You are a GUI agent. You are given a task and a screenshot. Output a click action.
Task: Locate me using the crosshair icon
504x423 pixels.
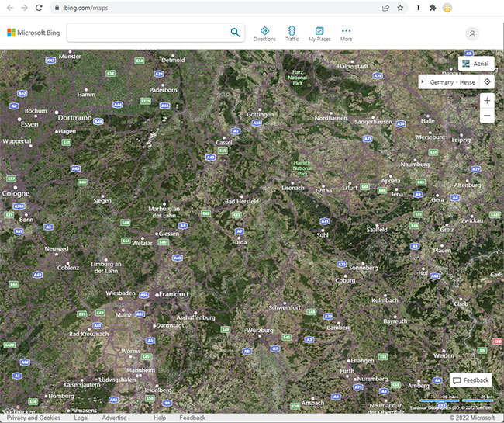487,81
